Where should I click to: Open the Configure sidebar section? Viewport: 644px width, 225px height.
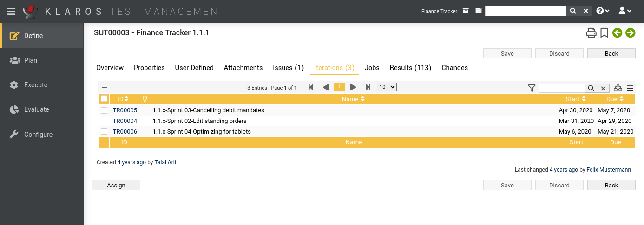42,135
